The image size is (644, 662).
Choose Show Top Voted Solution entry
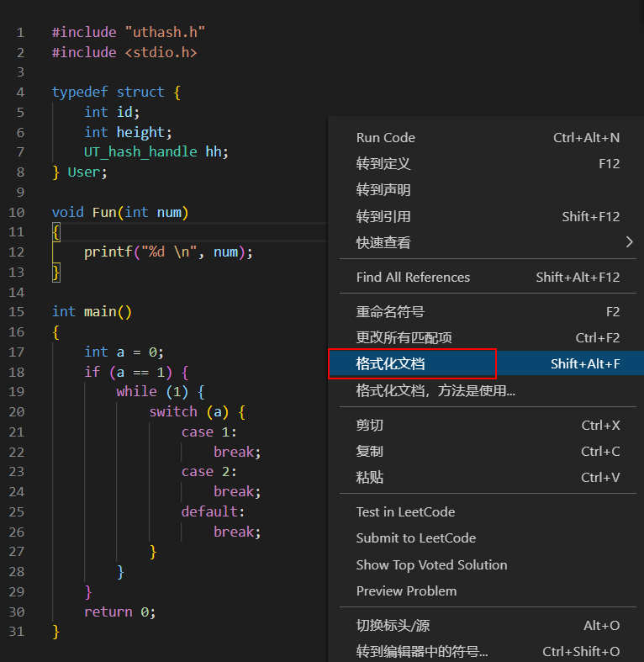point(488,565)
